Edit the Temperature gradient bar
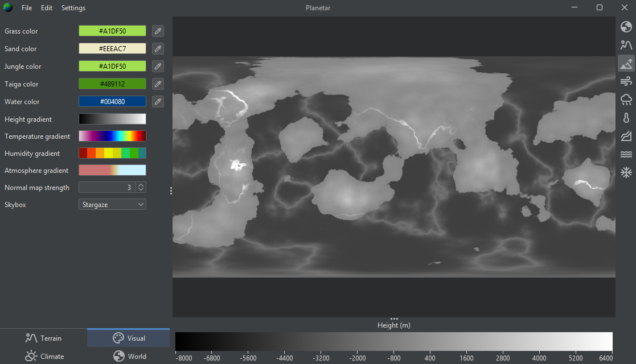 112,136
